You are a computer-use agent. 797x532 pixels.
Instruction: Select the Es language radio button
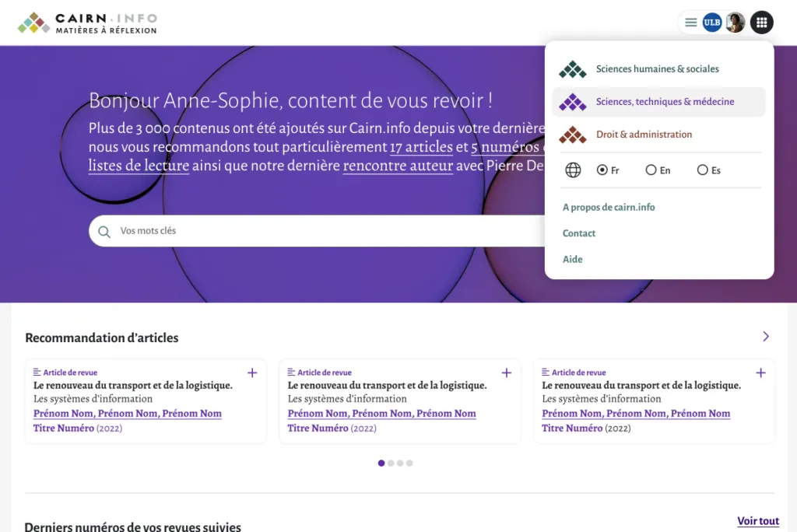click(703, 170)
